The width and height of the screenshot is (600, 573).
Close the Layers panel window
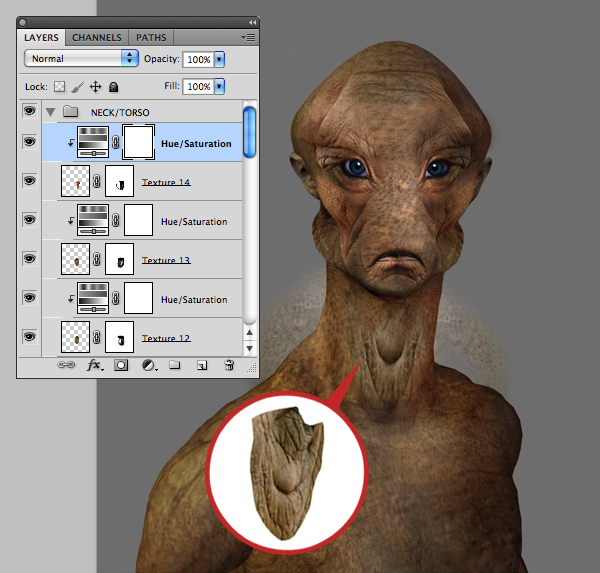(23, 23)
